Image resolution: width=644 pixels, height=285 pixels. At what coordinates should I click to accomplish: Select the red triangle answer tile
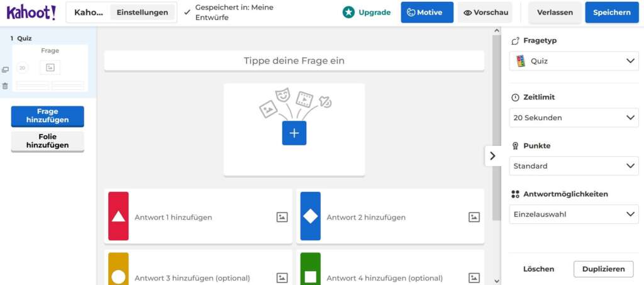118,216
